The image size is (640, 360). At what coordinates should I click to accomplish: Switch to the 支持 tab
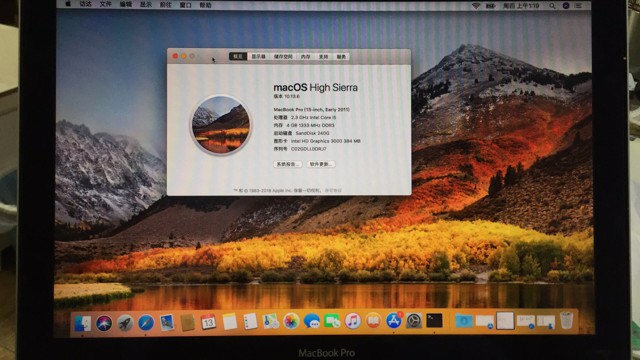[x=324, y=56]
